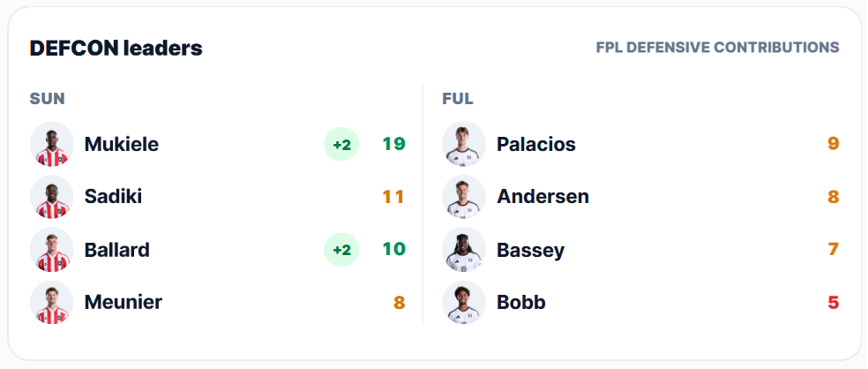The height and width of the screenshot is (369, 868).
Task: Click Sadiki's player photo
Action: tap(51, 197)
